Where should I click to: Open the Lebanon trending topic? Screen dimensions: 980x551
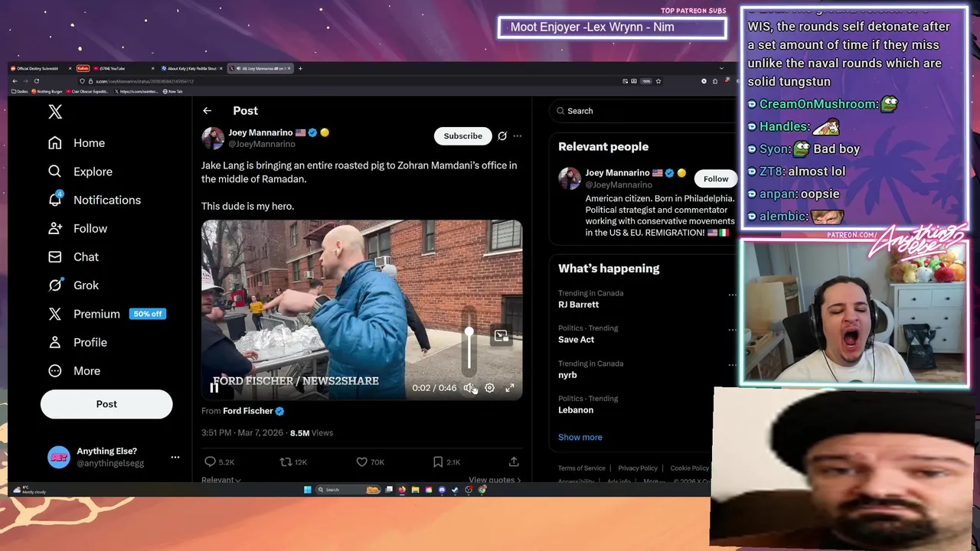pos(576,410)
